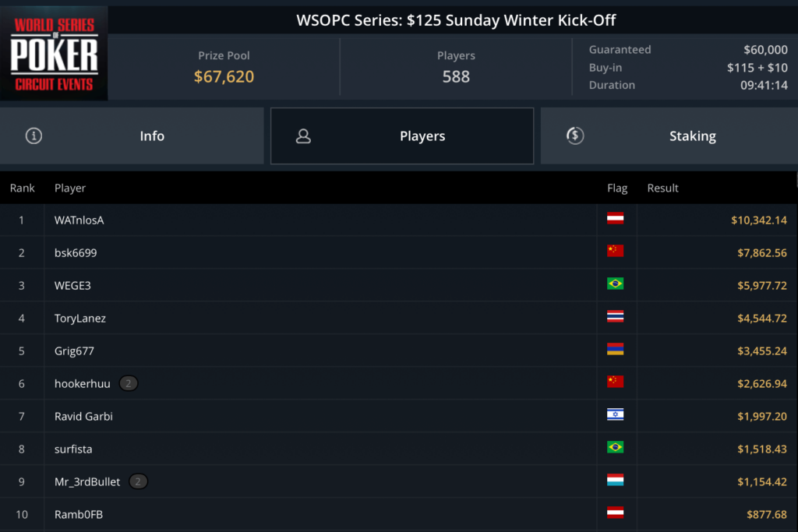798x532 pixels.
Task: Open player bsk6699's entry
Action: (76, 252)
